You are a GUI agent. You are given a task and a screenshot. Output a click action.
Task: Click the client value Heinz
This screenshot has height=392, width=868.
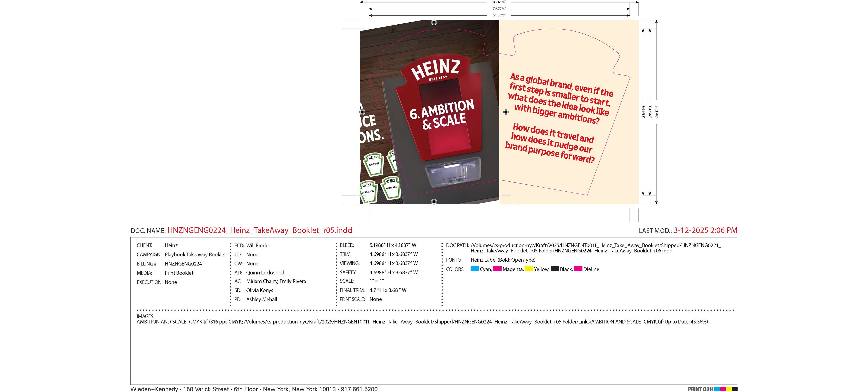point(171,246)
